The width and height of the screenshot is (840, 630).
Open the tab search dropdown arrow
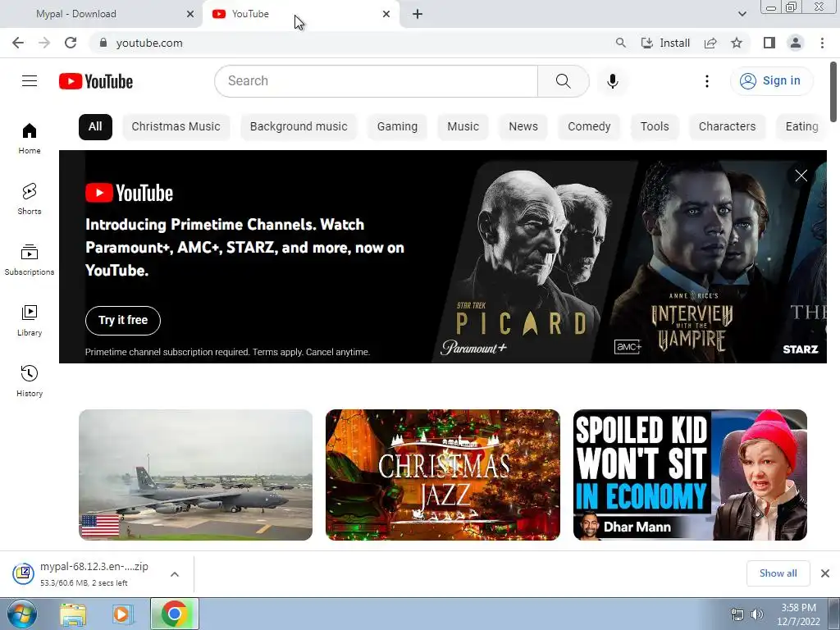coord(742,14)
